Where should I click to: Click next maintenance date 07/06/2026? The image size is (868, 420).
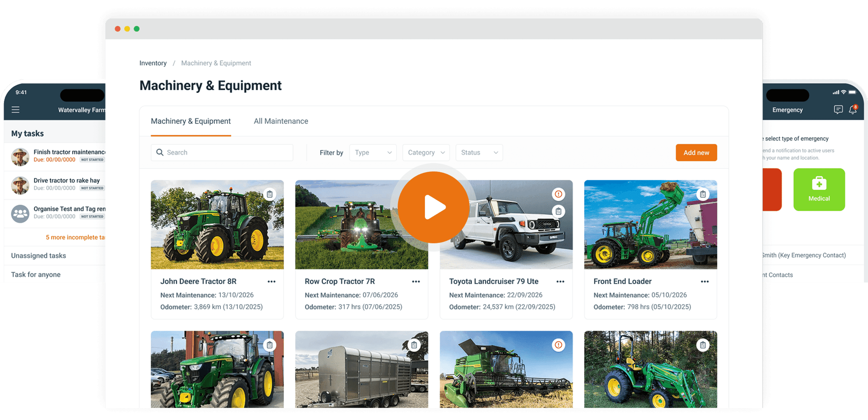click(x=380, y=295)
